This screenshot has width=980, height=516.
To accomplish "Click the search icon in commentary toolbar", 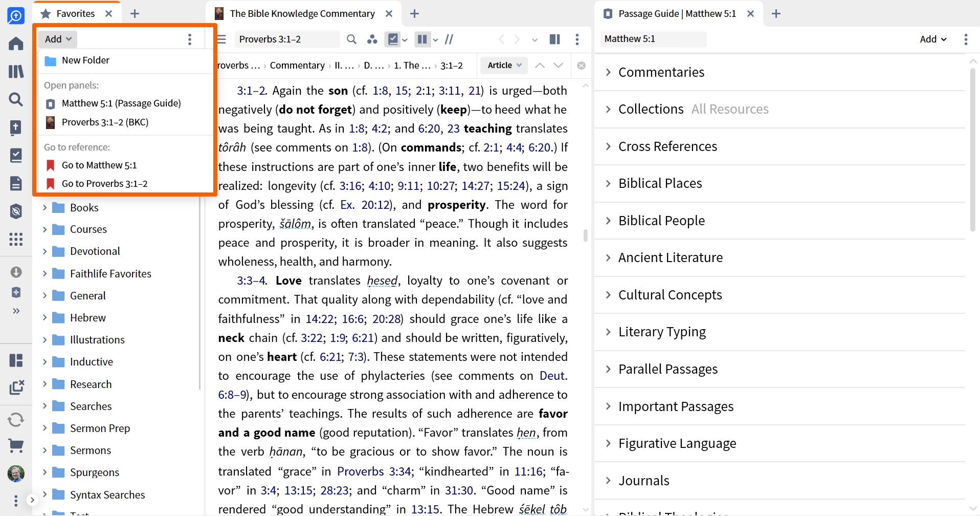I will tap(351, 39).
